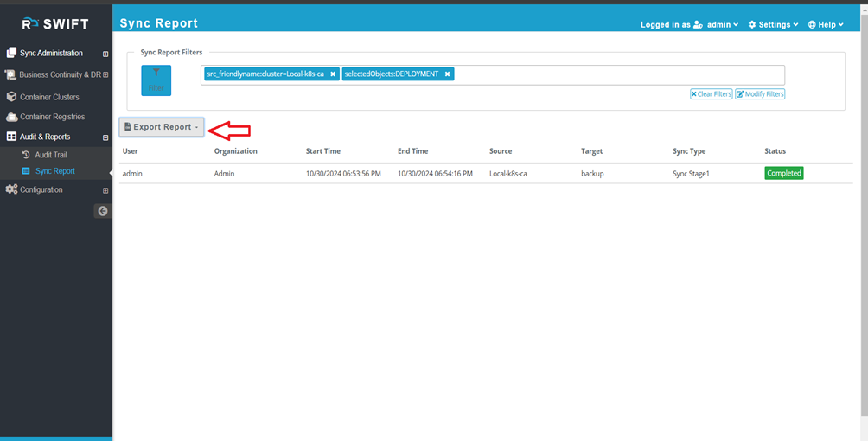The height and width of the screenshot is (441, 868).
Task: Click the Status column header
Action: (775, 151)
